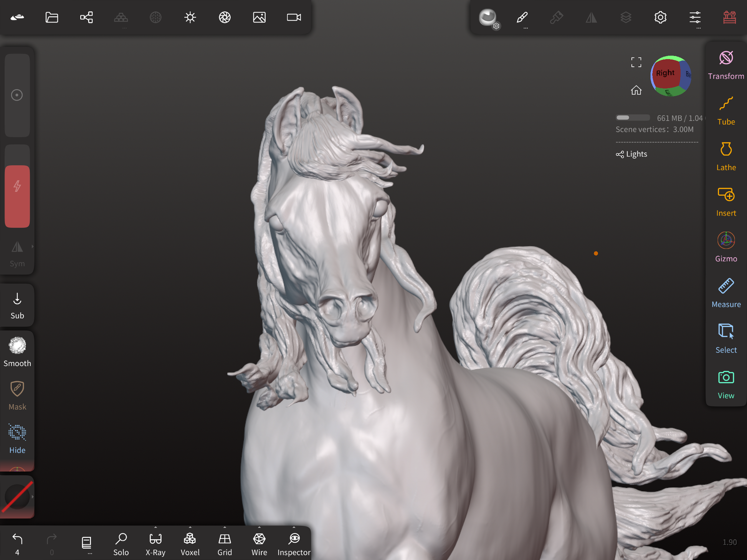This screenshot has height=560, width=747.
Task: Open the lighting settings sun icon
Action: coord(190,17)
